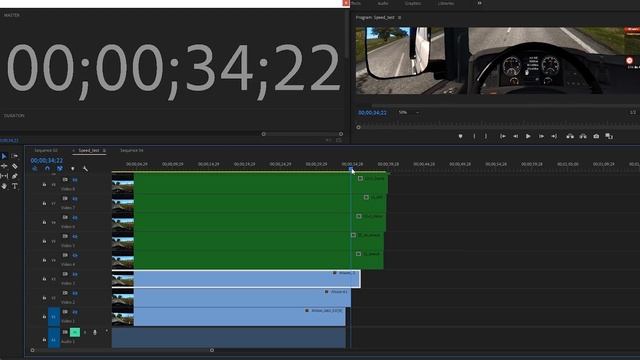Toggle sync lock on Video 1 track
Image resolution: width=640 pixels, height=360 pixels.
point(65,311)
